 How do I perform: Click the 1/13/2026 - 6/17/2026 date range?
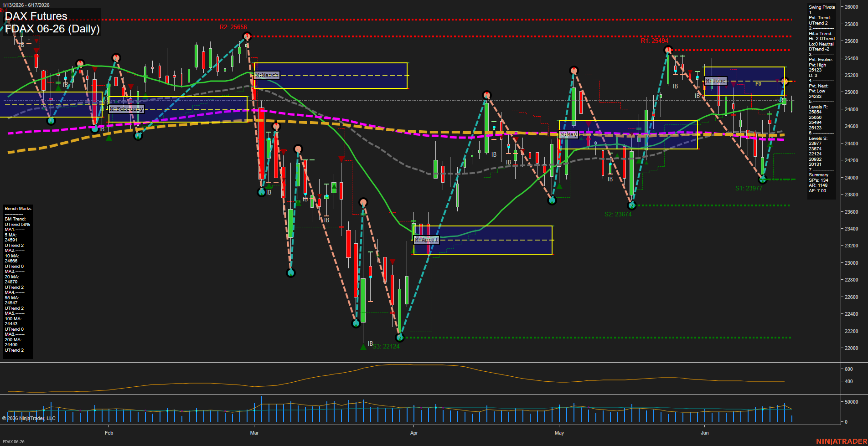(26, 5)
